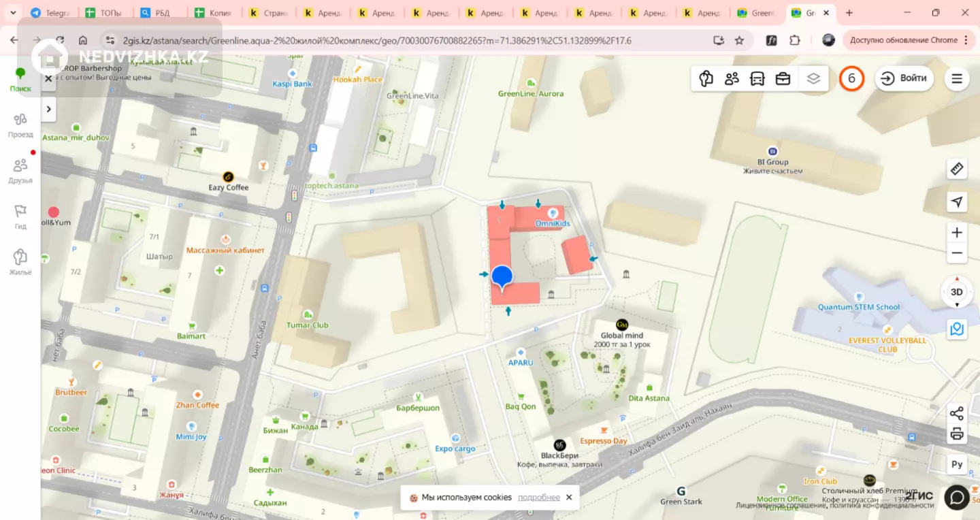The image size is (980, 520).
Task: Open the Друзья friends section
Action: coord(20,172)
